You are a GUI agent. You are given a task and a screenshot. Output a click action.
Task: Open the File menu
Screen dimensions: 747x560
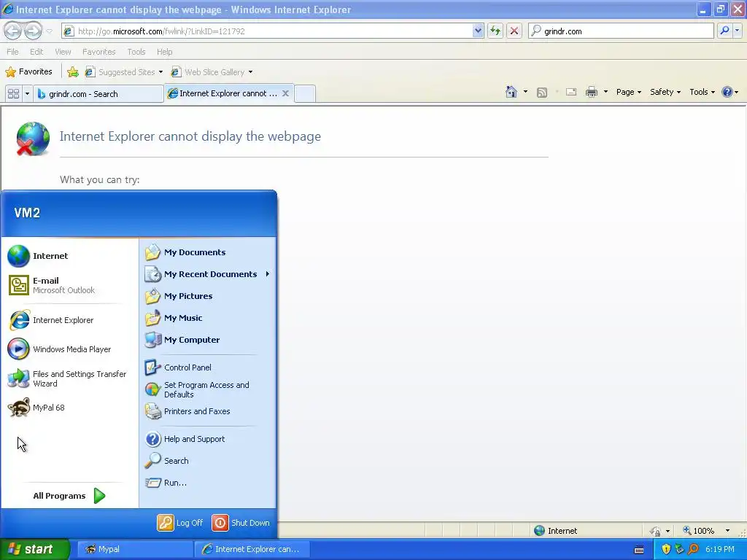click(x=13, y=52)
